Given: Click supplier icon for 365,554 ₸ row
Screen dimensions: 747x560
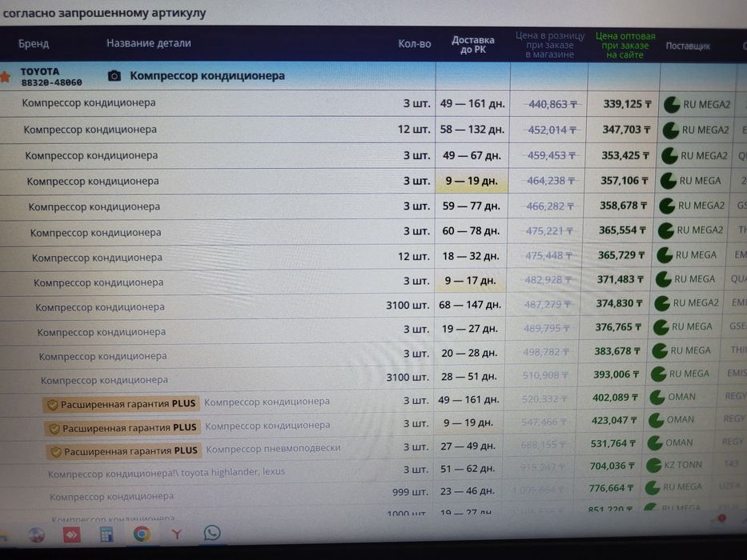Looking at the screenshot, I should click(x=665, y=230).
